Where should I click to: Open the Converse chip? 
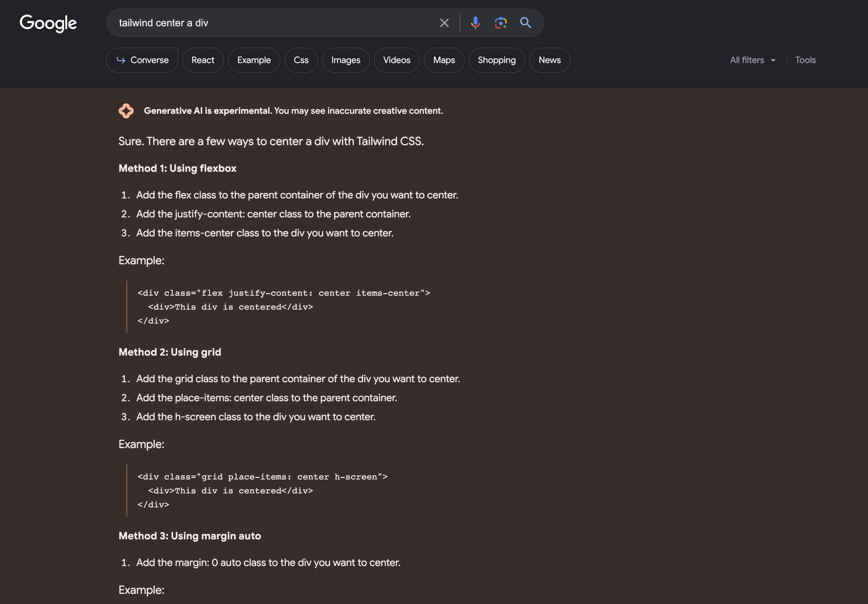(142, 60)
